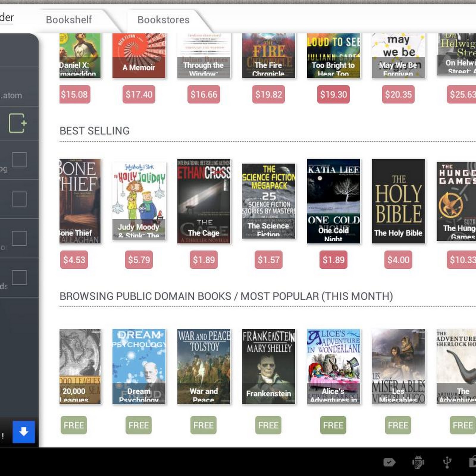The width and height of the screenshot is (476, 476).
Task: Open Dream Psychology book cover
Action: (x=139, y=367)
